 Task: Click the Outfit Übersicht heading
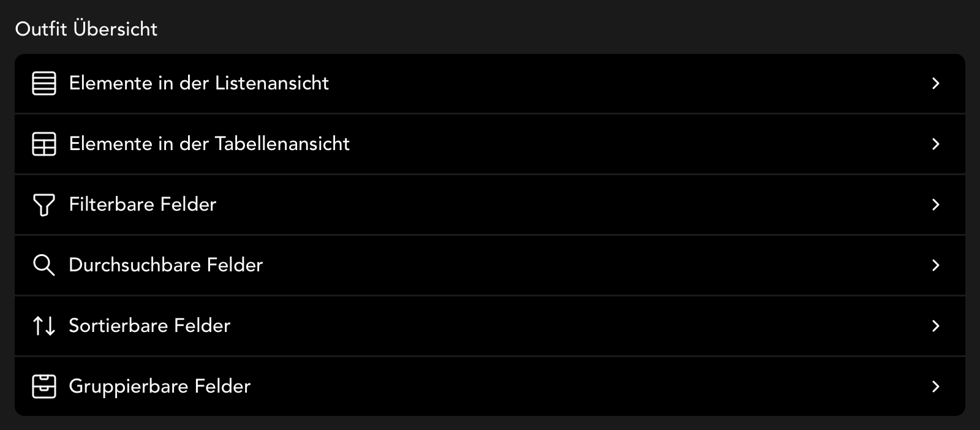pos(86,28)
